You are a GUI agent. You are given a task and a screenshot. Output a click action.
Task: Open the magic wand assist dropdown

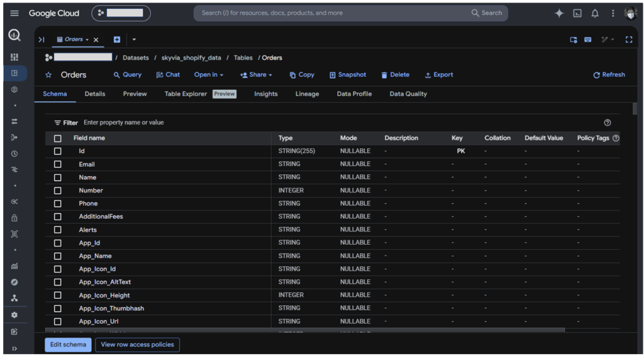[x=608, y=40]
